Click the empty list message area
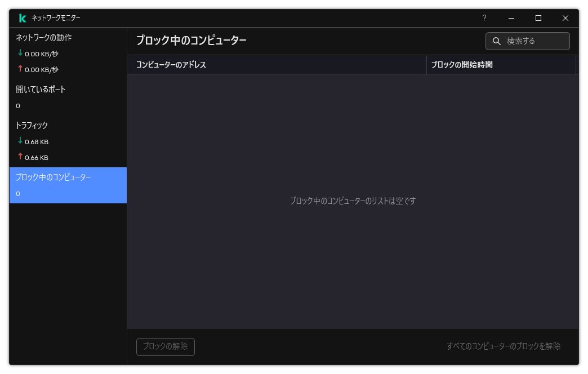Screen dimensions: 588x374 (x=352, y=200)
